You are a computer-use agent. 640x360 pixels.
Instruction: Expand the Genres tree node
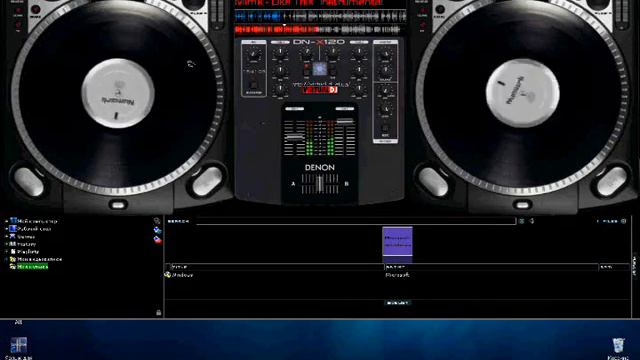point(6,237)
